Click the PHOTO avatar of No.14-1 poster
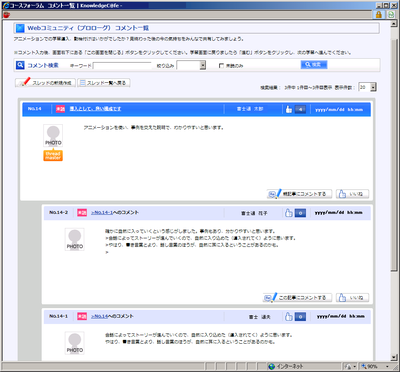400x372 pixels. pyautogui.click(x=75, y=343)
